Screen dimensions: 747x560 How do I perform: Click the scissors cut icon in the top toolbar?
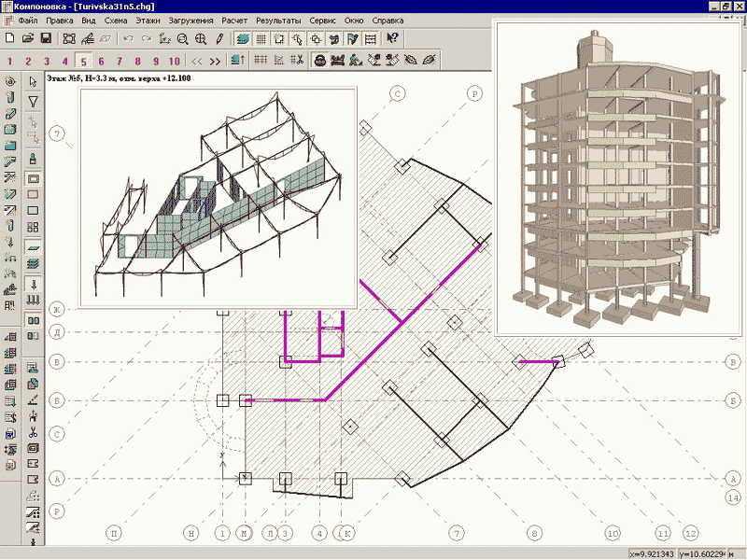[x=298, y=61]
